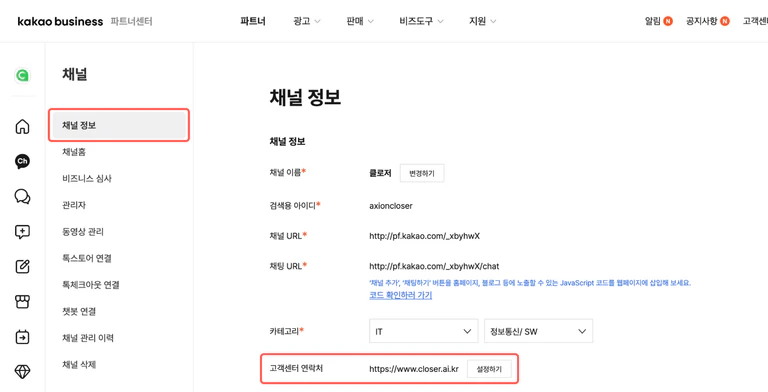Open the calendar arrow icon

click(22, 337)
